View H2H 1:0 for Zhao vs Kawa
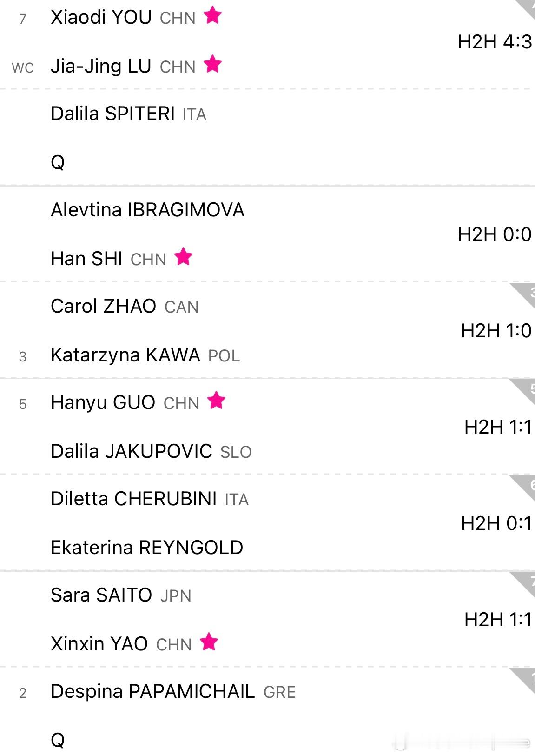Viewport: 535px width, 756px height. (x=496, y=331)
